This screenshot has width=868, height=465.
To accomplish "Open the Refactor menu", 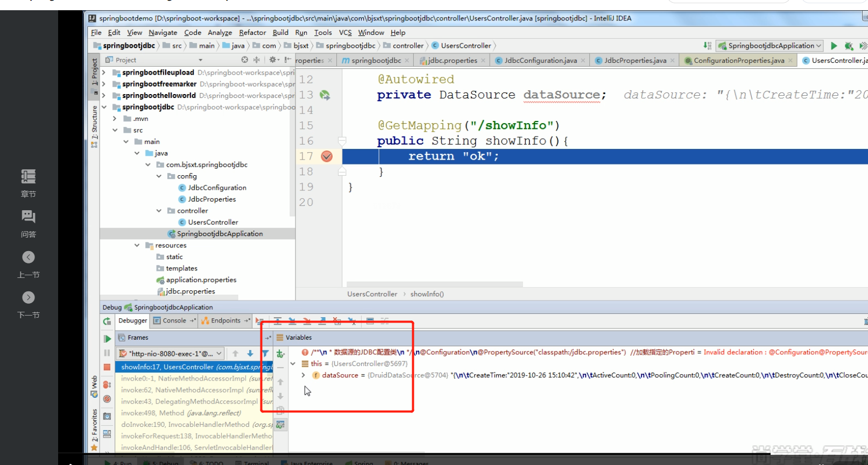I will (252, 33).
